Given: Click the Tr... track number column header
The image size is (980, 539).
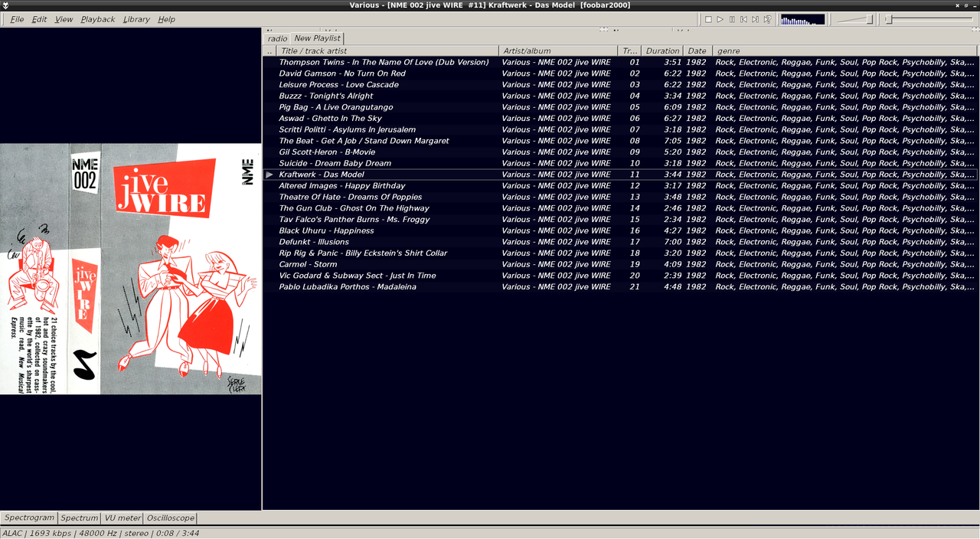Looking at the screenshot, I should pyautogui.click(x=629, y=51).
